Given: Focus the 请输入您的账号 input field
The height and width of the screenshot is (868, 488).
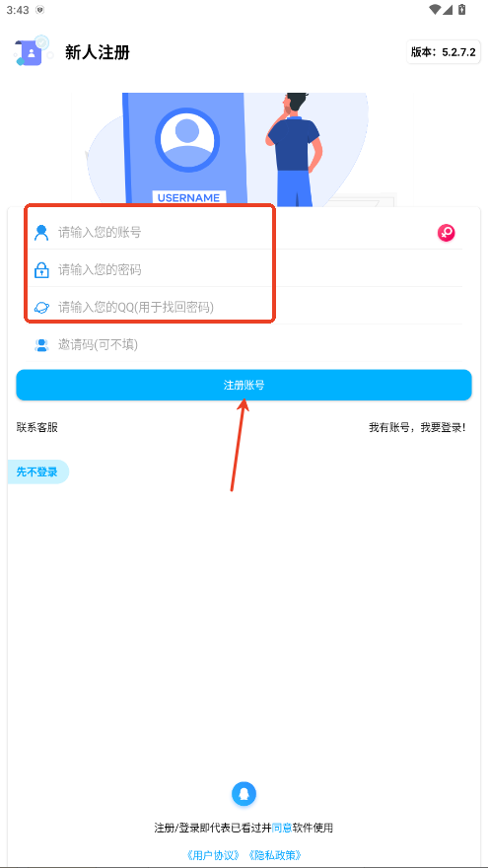Looking at the screenshot, I should pos(244,233).
